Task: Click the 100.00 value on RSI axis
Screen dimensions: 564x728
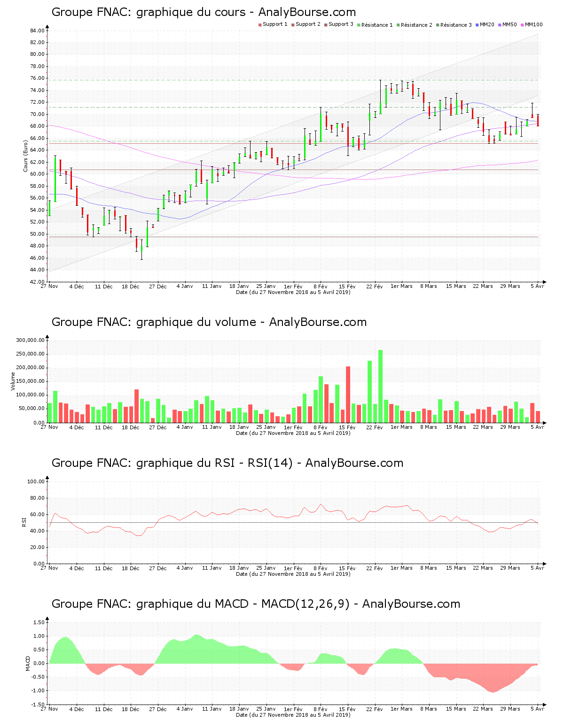Action: click(36, 481)
